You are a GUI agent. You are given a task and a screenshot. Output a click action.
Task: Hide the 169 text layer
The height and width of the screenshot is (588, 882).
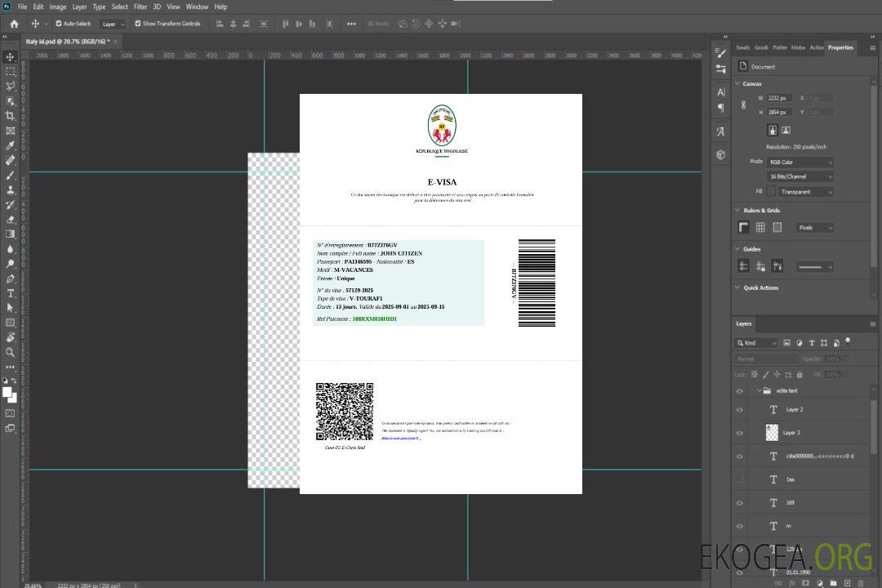[x=740, y=503]
